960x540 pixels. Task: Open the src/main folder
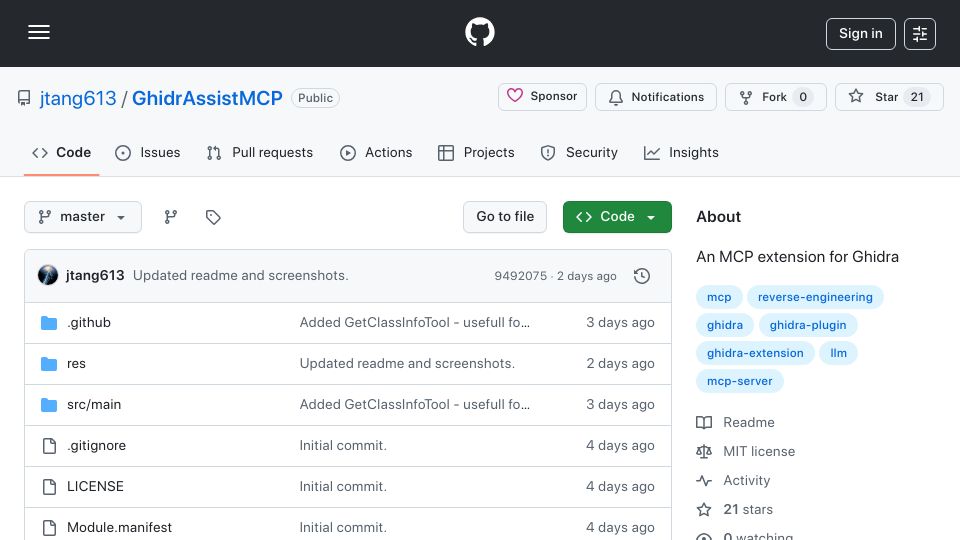[x=94, y=405]
